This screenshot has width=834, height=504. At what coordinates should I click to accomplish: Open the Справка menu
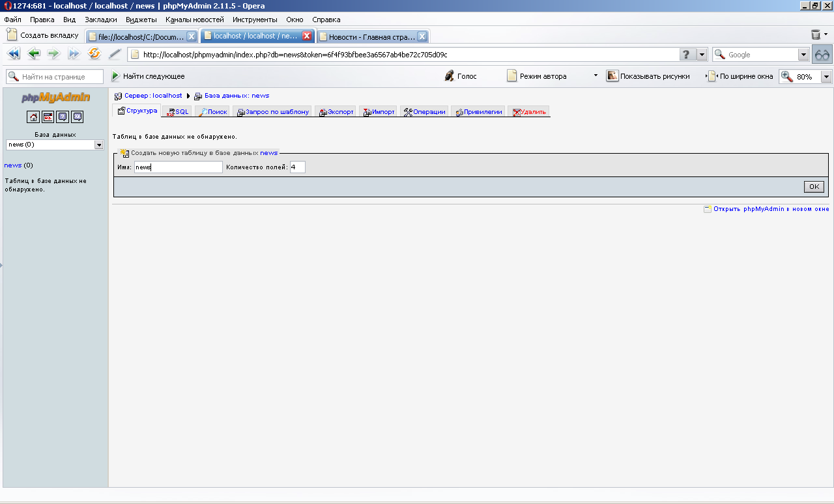[326, 20]
